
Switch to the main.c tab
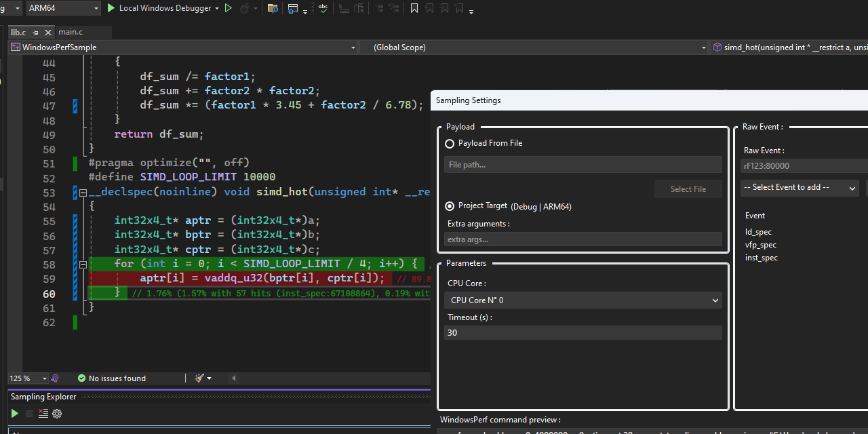click(71, 32)
